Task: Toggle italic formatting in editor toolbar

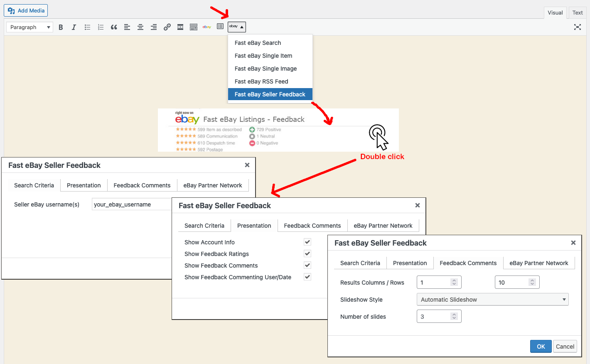Action: [74, 27]
